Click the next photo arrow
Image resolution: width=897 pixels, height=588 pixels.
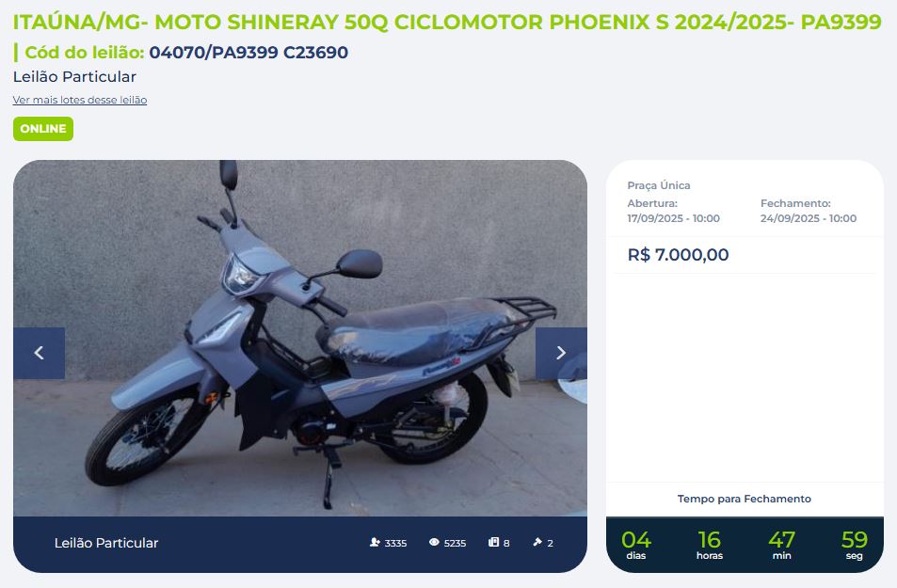pos(561,353)
